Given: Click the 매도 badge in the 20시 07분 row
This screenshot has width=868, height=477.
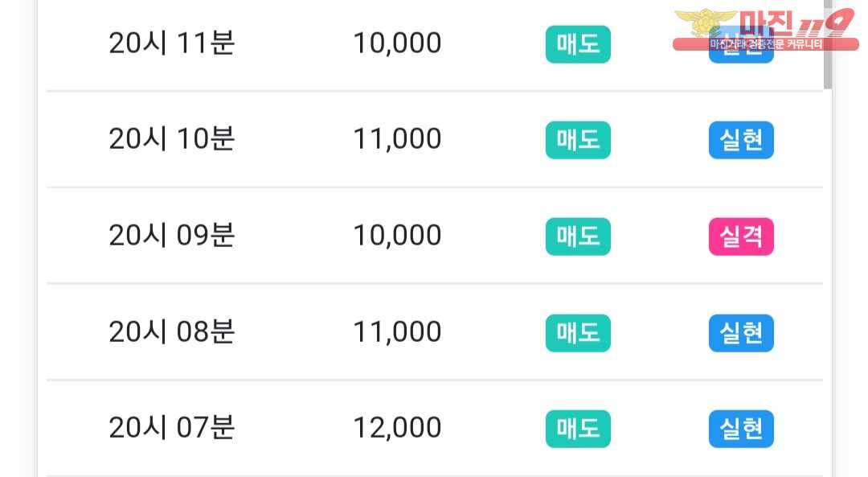Looking at the screenshot, I should [578, 429].
